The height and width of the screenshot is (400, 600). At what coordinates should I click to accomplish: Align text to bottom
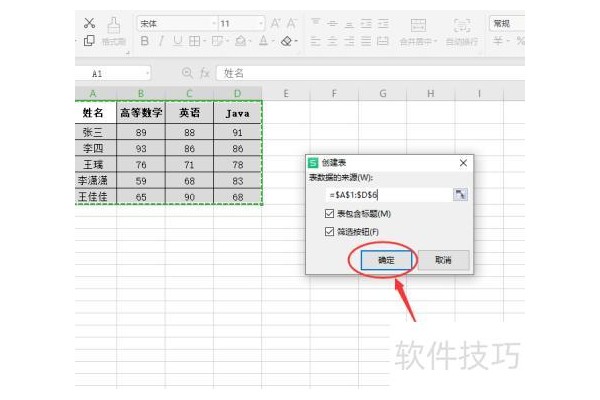click(x=349, y=24)
